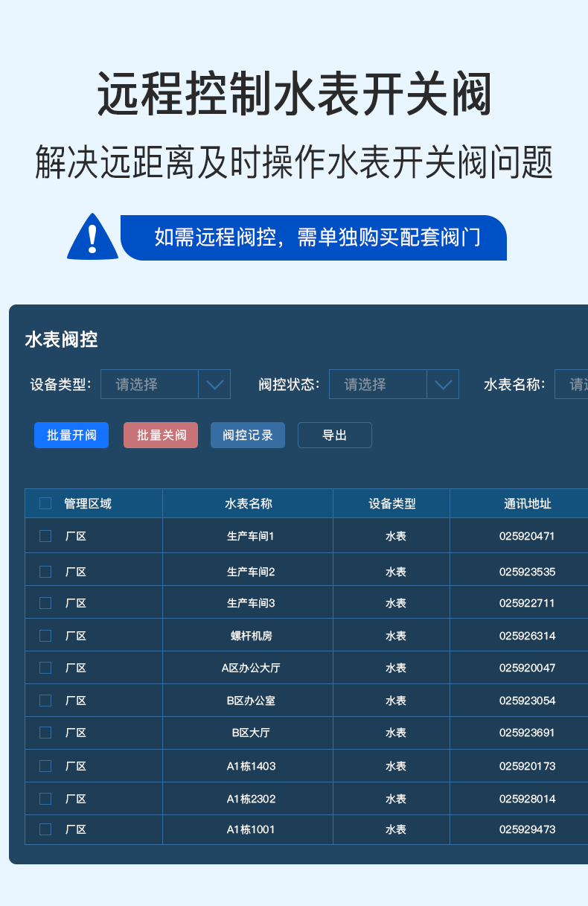588x906 pixels.
Task: Check the B区办公室 row checkbox
Action: coord(45,701)
